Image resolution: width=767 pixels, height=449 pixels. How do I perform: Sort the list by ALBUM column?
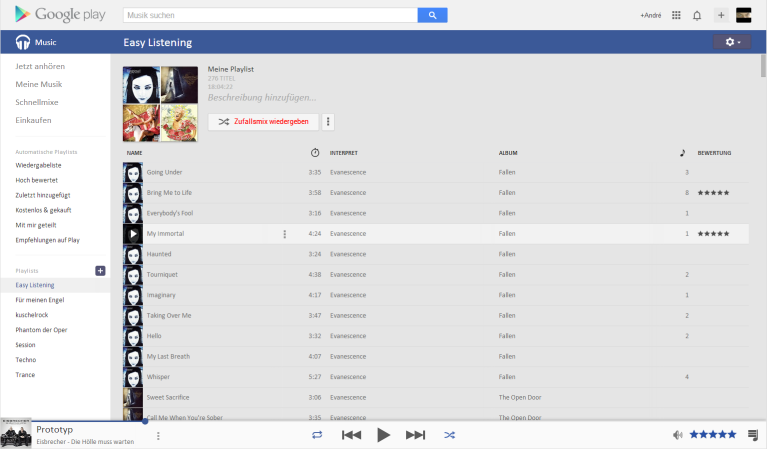508,153
